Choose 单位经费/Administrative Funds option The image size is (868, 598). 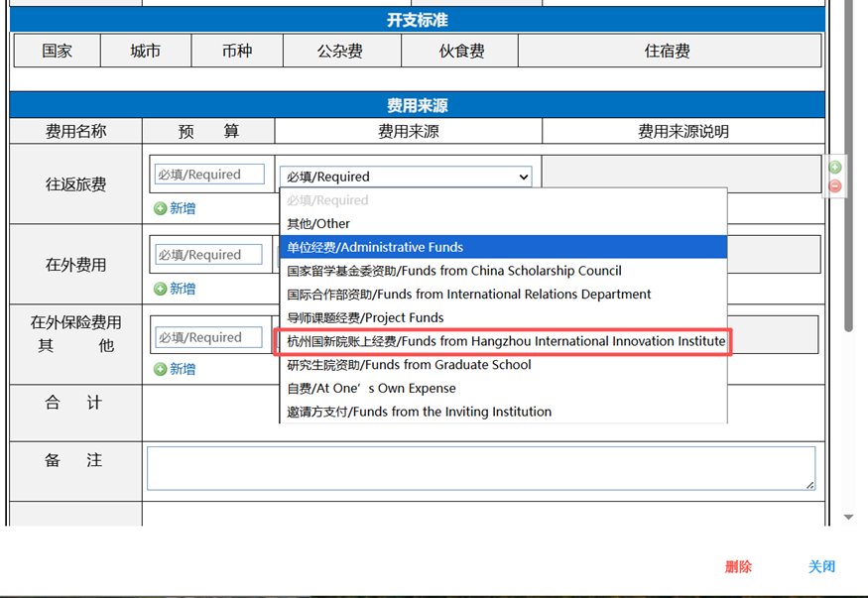tap(375, 247)
